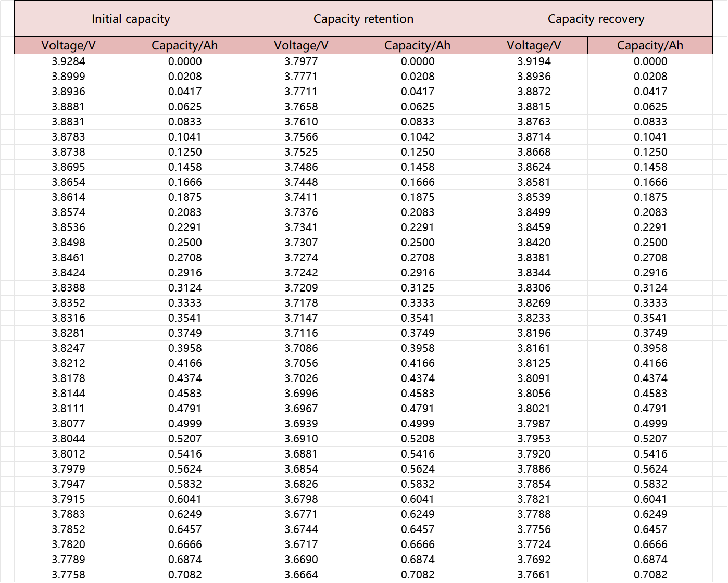Select the voltage cell 3.8021
This screenshot has height=583, width=728.
coord(534,409)
